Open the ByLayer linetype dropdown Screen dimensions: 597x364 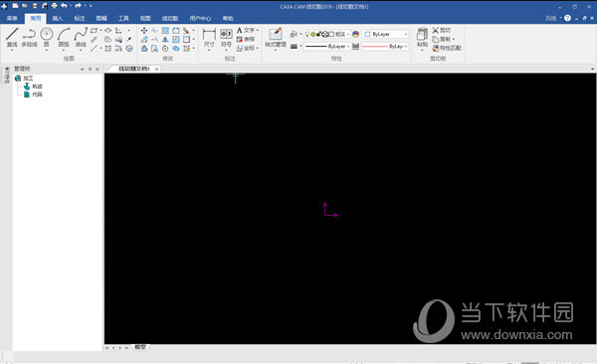point(327,46)
